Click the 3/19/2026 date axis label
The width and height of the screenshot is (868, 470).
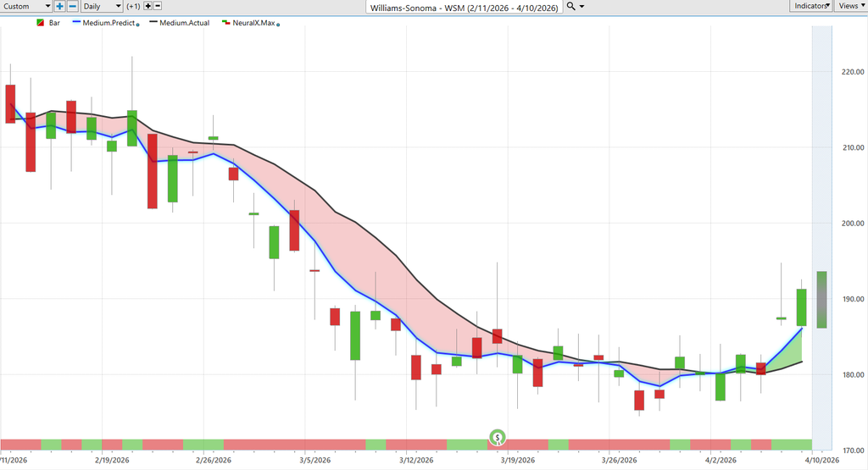tap(518, 460)
